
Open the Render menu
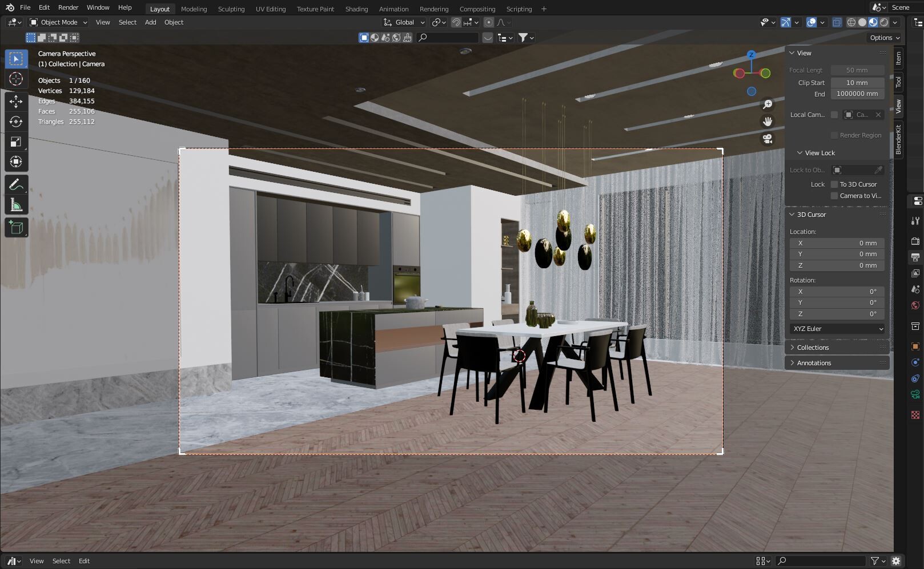point(68,7)
